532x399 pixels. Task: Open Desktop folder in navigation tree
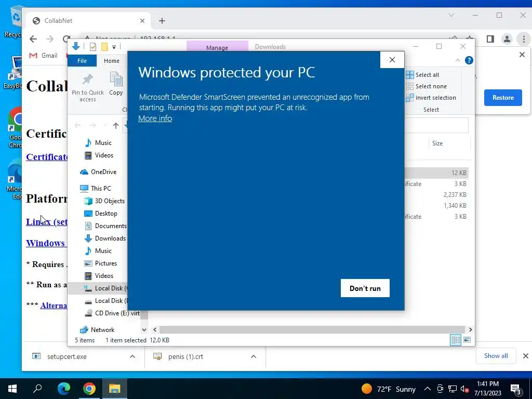click(x=101, y=214)
